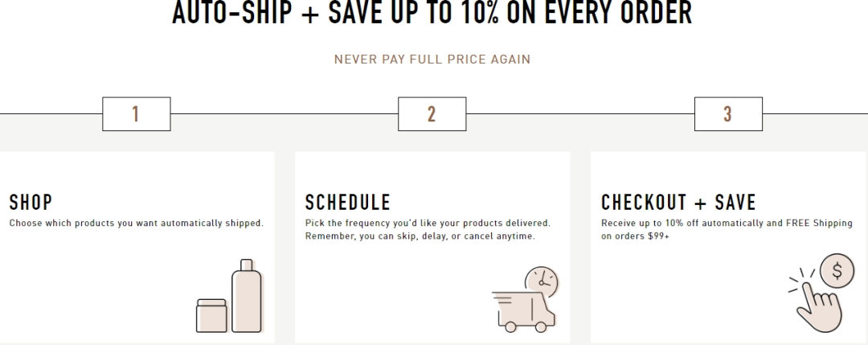The image size is (868, 345).
Task: Click the step 1 number box
Action: coord(136,114)
